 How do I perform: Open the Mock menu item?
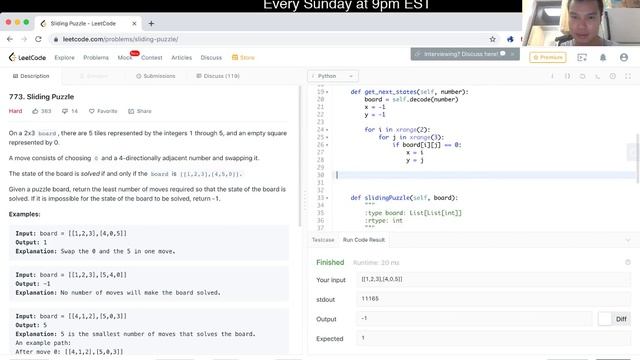[124, 58]
